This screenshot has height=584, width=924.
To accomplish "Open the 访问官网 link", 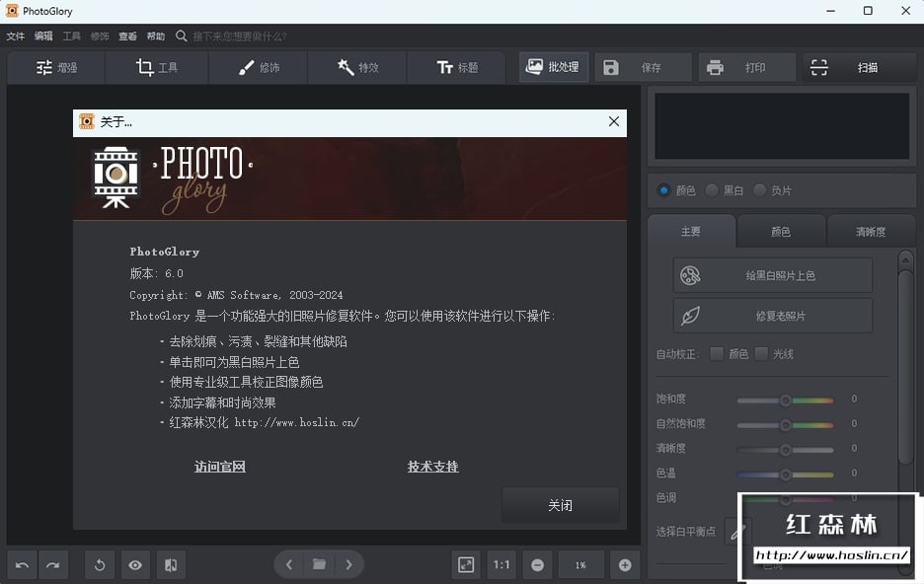I will (x=220, y=467).
